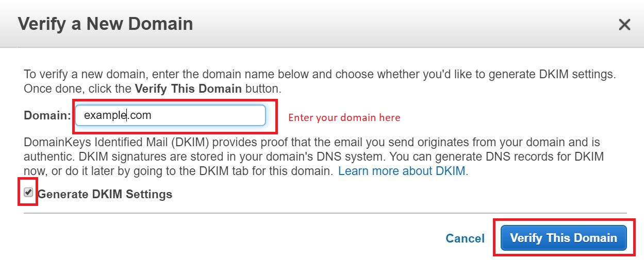Click the DomainKeys Identified Mail description paragraph
The image size is (644, 260).
click(313, 156)
